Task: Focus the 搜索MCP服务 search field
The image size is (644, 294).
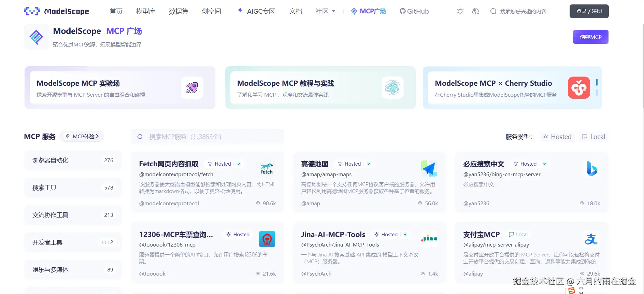Action: tap(208, 137)
